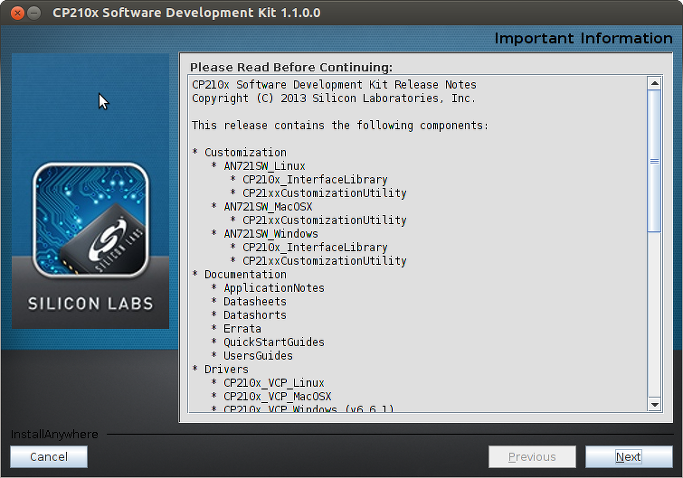Image resolution: width=683 pixels, height=478 pixels.
Task: Select the 'AN721SW_MacOSX' line
Action: (x=268, y=207)
